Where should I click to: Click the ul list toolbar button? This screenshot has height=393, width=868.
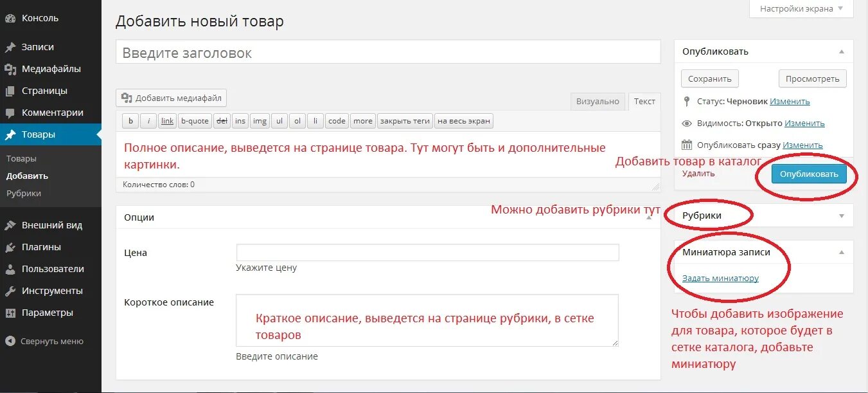[x=279, y=121]
